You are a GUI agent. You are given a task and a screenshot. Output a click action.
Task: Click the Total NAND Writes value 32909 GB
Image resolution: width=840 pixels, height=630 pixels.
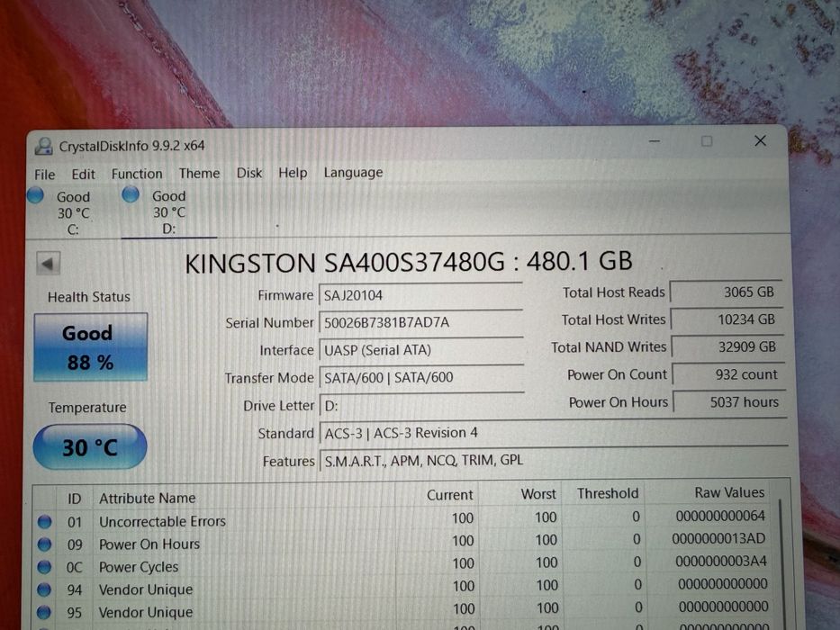tap(728, 346)
